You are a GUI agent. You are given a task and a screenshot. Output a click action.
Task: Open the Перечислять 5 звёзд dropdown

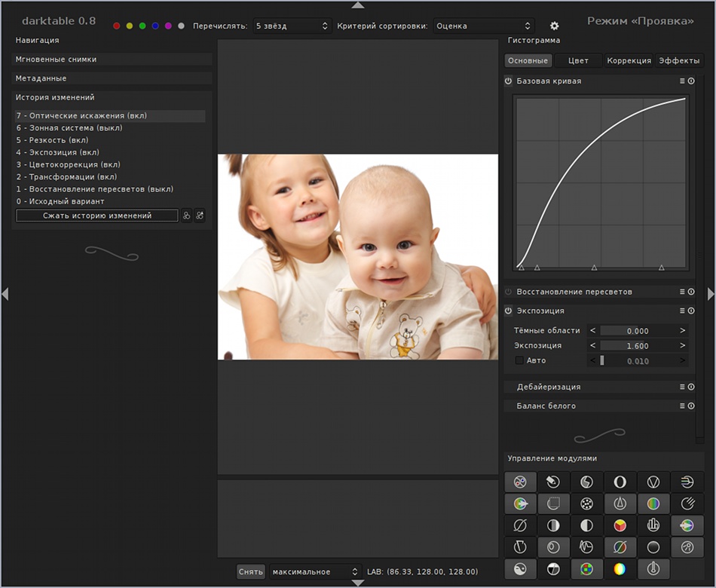[292, 26]
